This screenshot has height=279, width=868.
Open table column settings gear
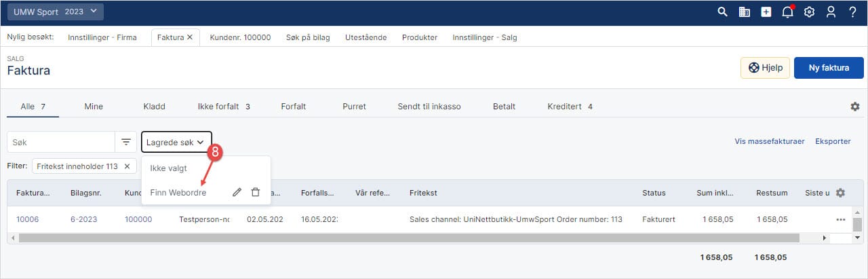pyautogui.click(x=840, y=193)
